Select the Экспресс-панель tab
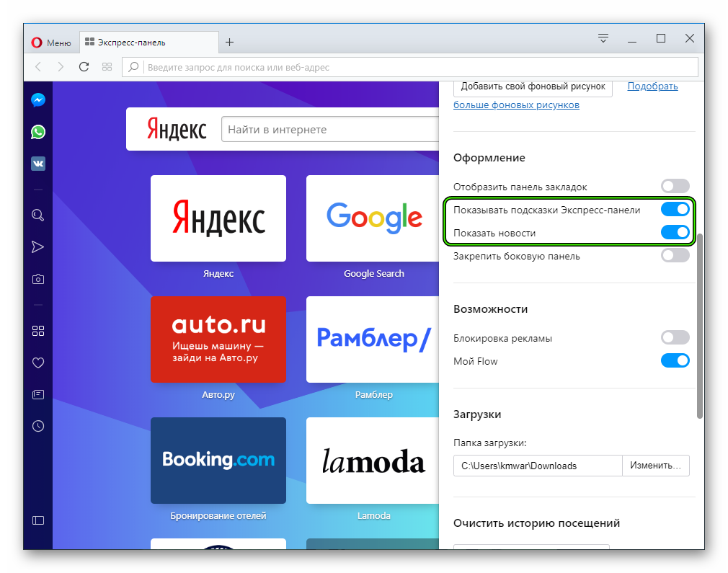The height and width of the screenshot is (573, 728). 149,43
